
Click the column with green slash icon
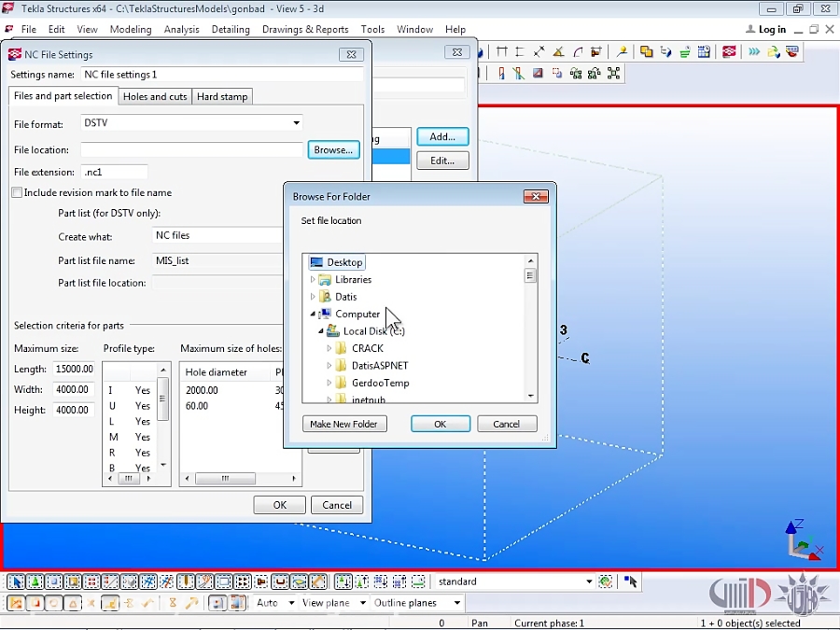[519, 74]
